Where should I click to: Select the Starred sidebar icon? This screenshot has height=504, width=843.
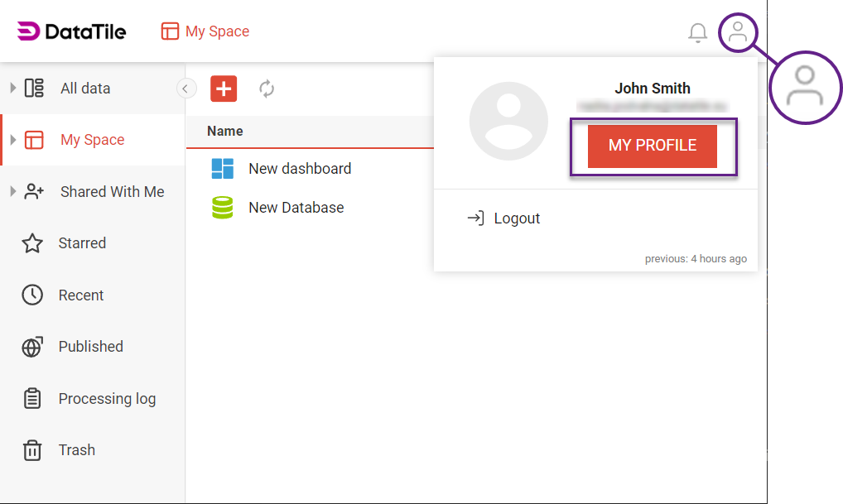pyautogui.click(x=33, y=242)
